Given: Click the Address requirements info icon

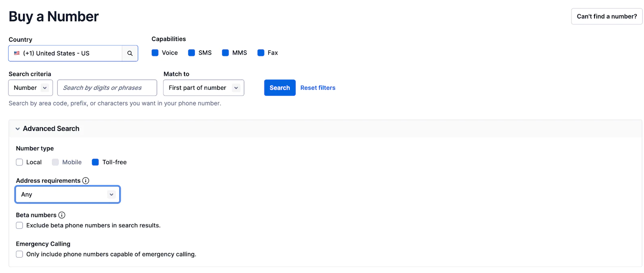Looking at the screenshot, I should coord(86,181).
